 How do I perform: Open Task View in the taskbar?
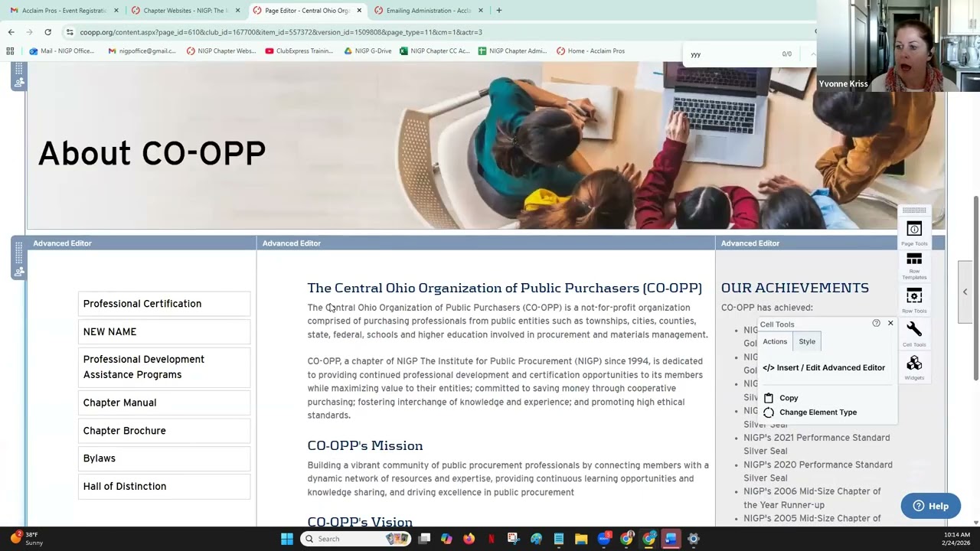pyautogui.click(x=424, y=539)
